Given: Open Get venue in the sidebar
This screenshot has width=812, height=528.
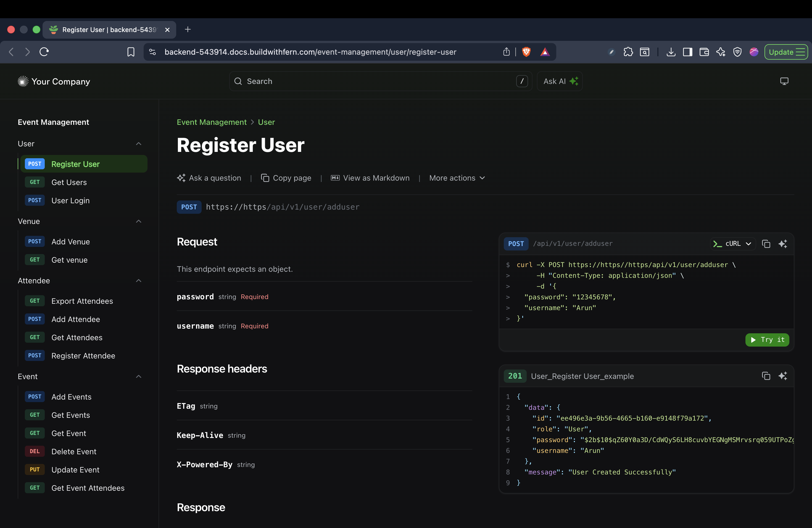Looking at the screenshot, I should coord(84,260).
